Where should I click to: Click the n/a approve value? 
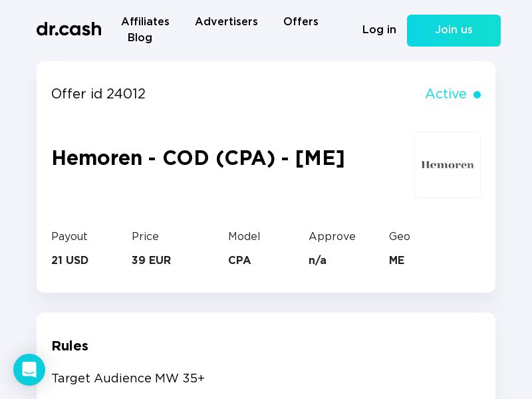[x=317, y=260]
